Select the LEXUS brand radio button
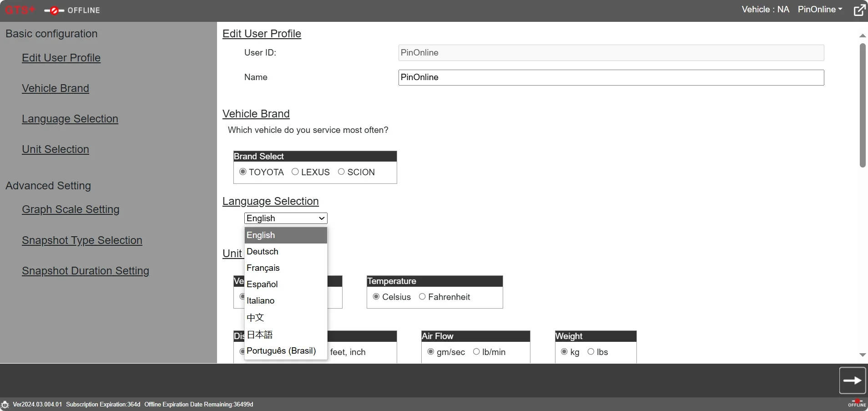868x411 pixels. point(295,172)
